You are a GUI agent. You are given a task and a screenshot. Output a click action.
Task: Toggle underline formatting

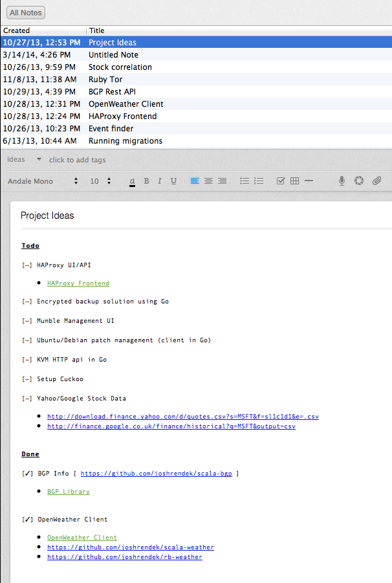tap(173, 181)
